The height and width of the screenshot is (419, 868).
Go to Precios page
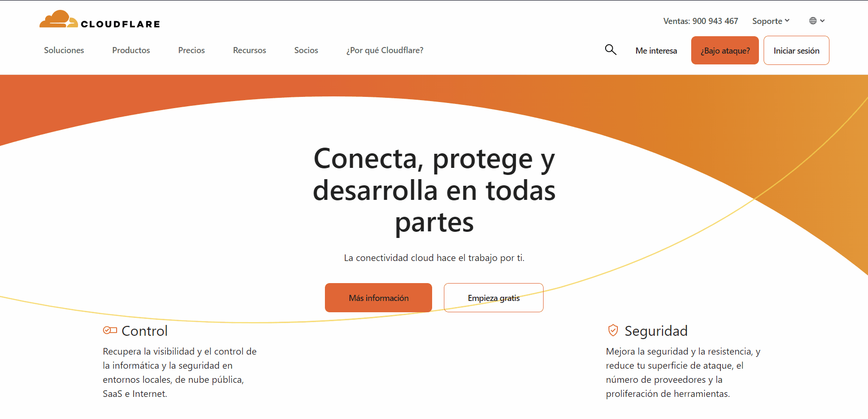pyautogui.click(x=191, y=50)
